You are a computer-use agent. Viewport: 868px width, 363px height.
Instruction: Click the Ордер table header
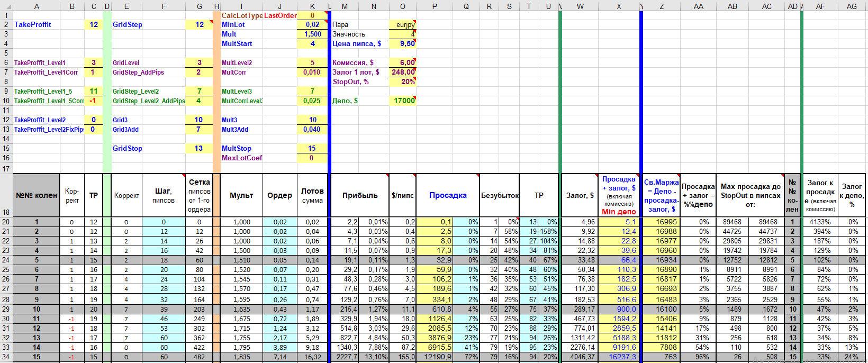[x=280, y=195]
